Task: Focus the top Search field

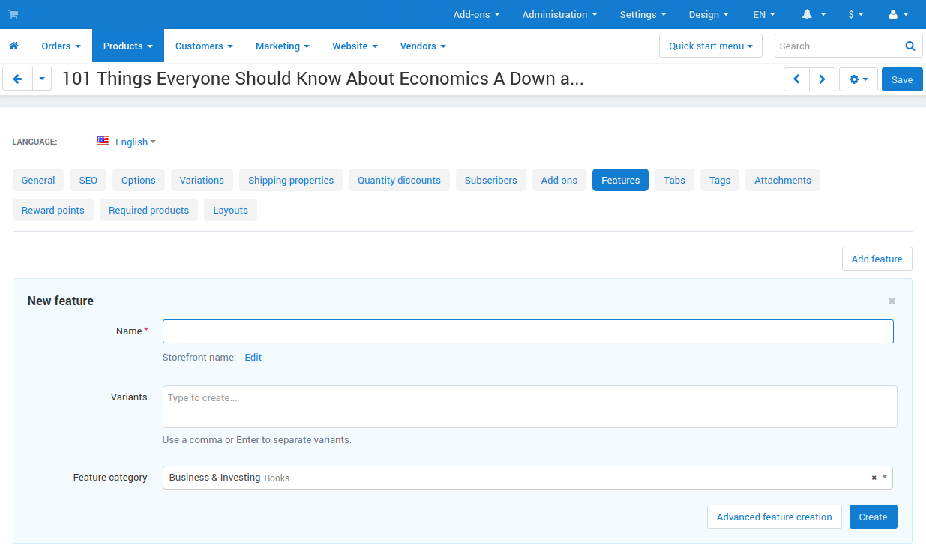Action: pos(836,46)
